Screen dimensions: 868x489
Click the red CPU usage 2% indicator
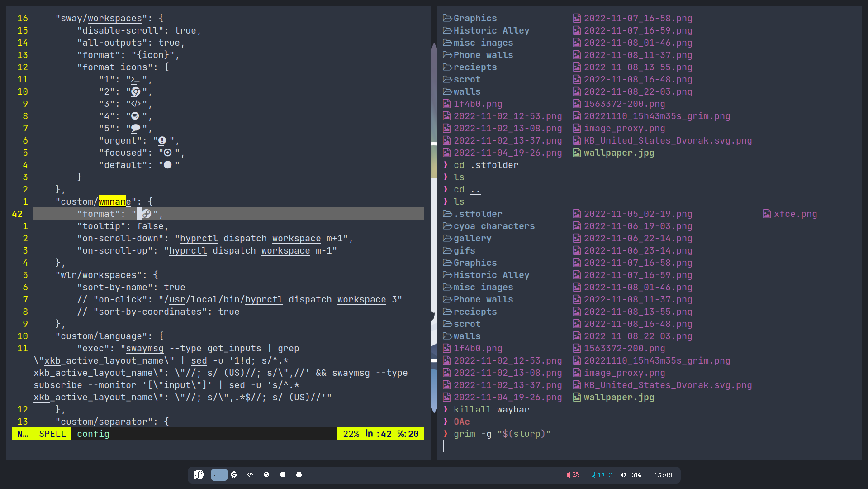(x=573, y=475)
